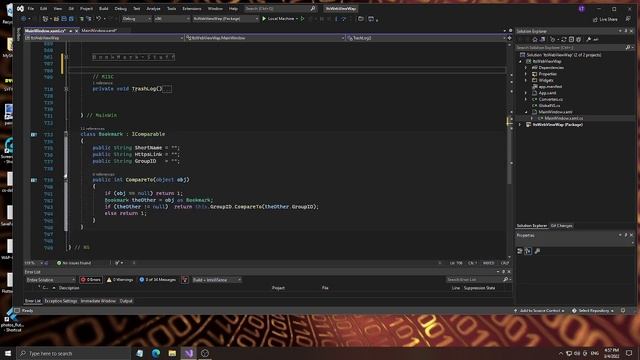Screen dimensions: 640x360
Task: Open the File menu
Action: 31,9
